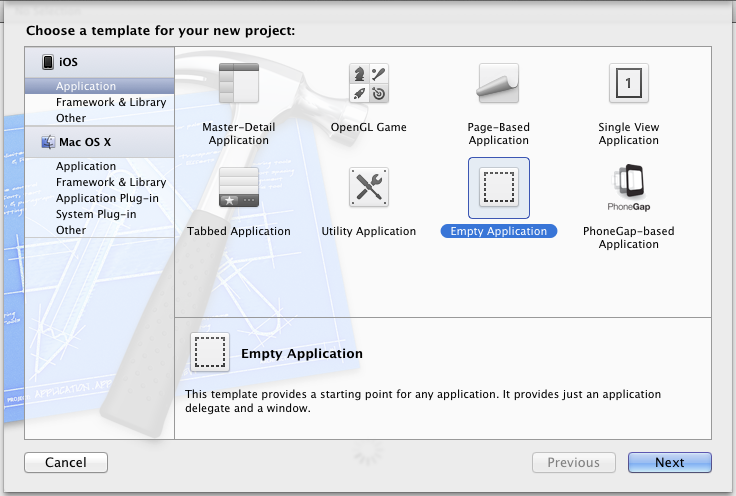Choose the OpenGL Game template icon
The height and width of the screenshot is (496, 736).
click(368, 84)
